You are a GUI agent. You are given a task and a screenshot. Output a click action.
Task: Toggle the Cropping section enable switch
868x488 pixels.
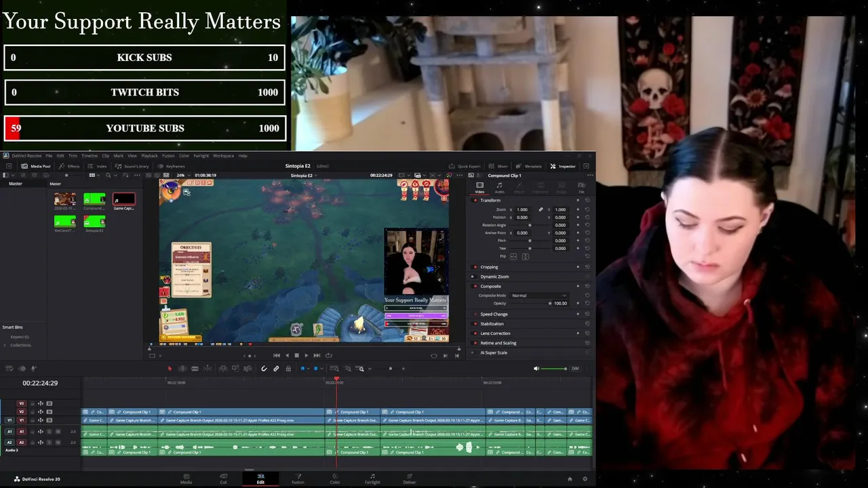pos(475,267)
